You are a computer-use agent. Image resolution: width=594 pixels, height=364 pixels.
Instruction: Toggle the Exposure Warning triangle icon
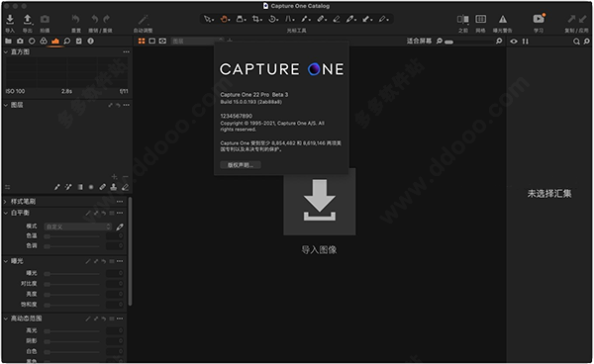point(502,19)
